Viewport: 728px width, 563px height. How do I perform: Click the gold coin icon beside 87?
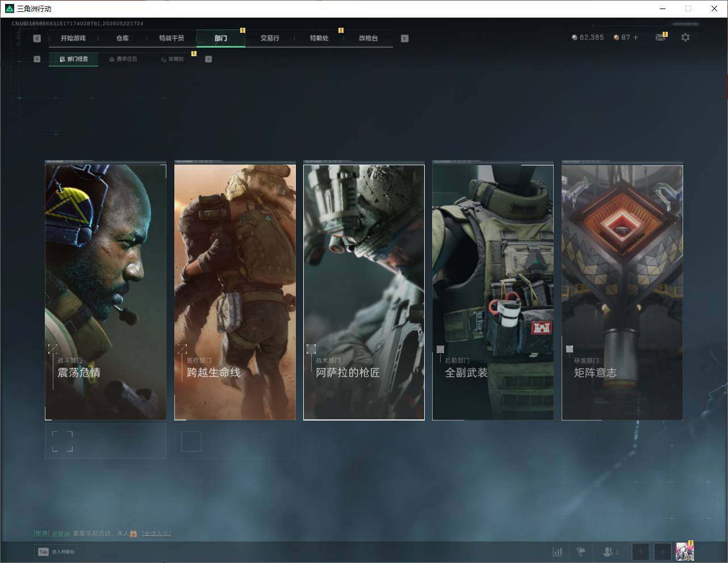tap(616, 37)
